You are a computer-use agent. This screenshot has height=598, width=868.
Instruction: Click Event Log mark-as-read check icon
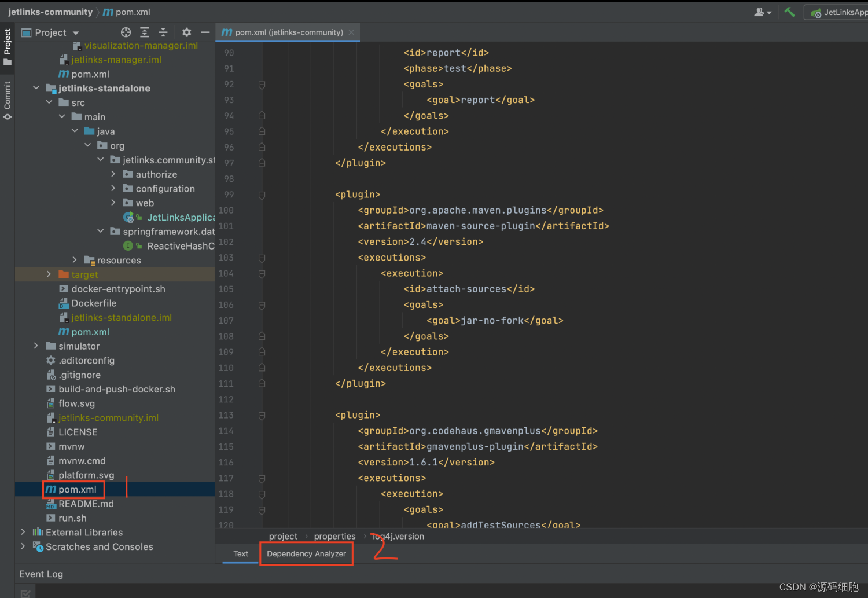pos(25,593)
